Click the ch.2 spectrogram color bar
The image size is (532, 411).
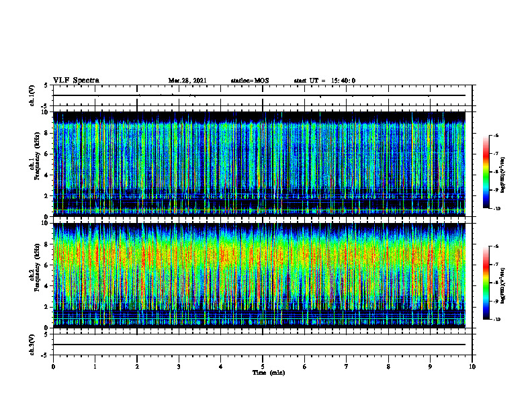click(486, 283)
